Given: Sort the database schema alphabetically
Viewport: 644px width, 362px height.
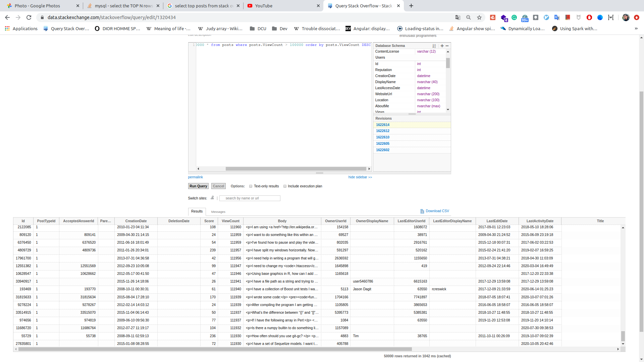Looking at the screenshot, I should 434,46.
